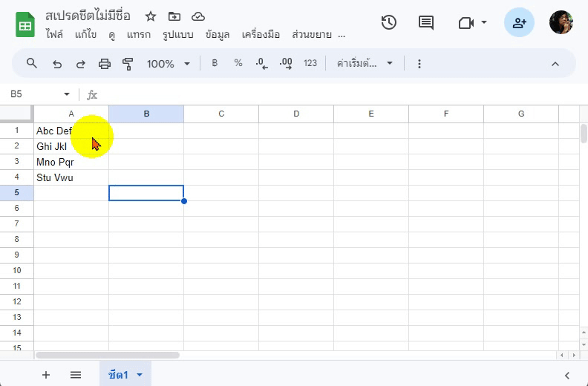This screenshot has height=386, width=588.
Task: Decrease decimal places button
Action: click(x=261, y=64)
